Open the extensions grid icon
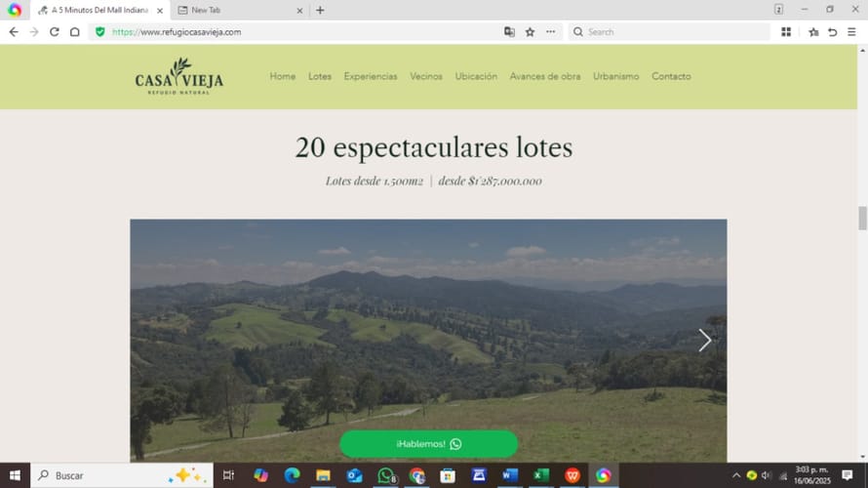This screenshot has height=488, width=868. [x=785, y=32]
